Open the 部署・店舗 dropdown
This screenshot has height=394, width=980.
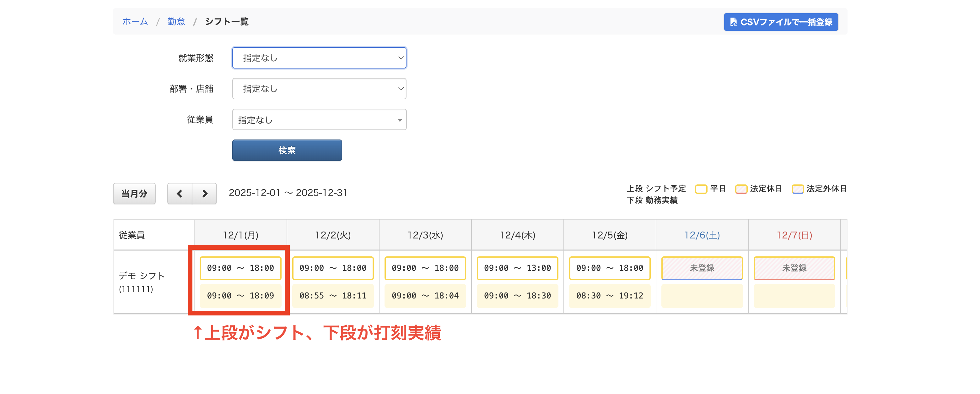319,89
